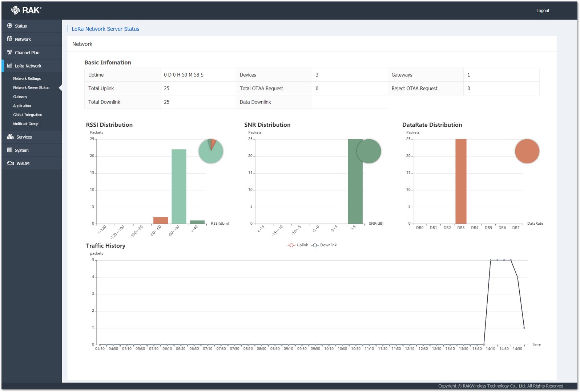Go to Network Settings submenu

click(x=27, y=78)
